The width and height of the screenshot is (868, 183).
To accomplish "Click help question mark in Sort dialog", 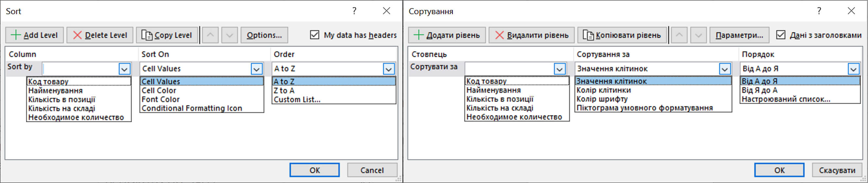I will tap(354, 11).
